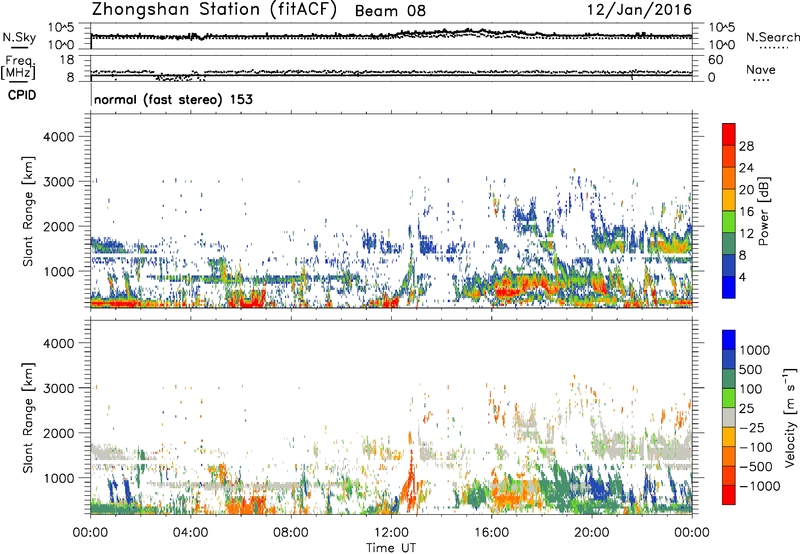This screenshot has height=554, width=800.
Task: Select the 'Beam 08' label
Action: coord(390,11)
